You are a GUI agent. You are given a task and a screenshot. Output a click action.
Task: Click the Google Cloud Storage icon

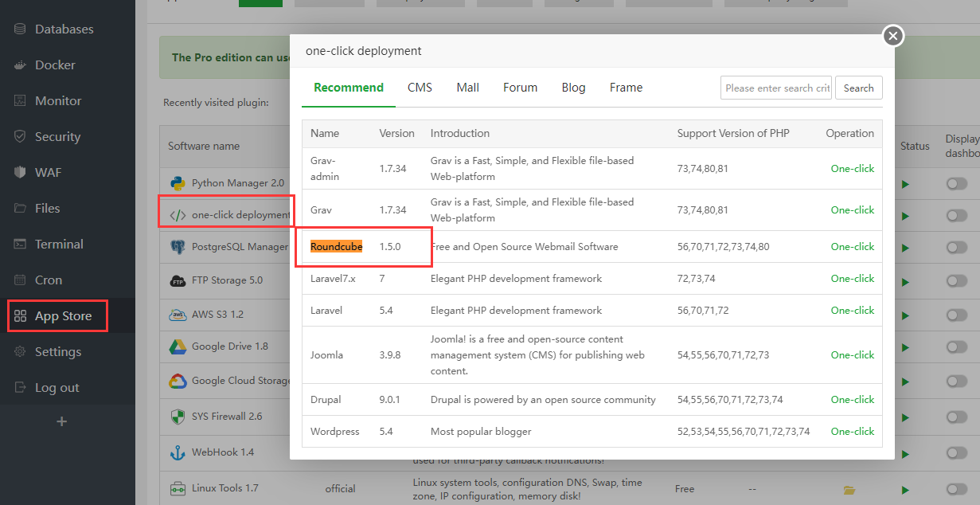coord(178,381)
